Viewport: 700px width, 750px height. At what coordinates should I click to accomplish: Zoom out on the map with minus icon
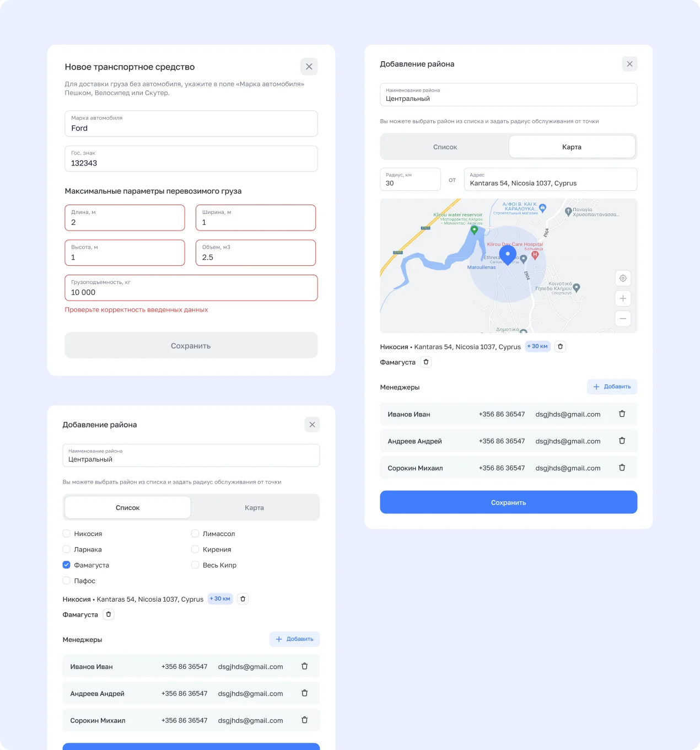click(x=622, y=319)
